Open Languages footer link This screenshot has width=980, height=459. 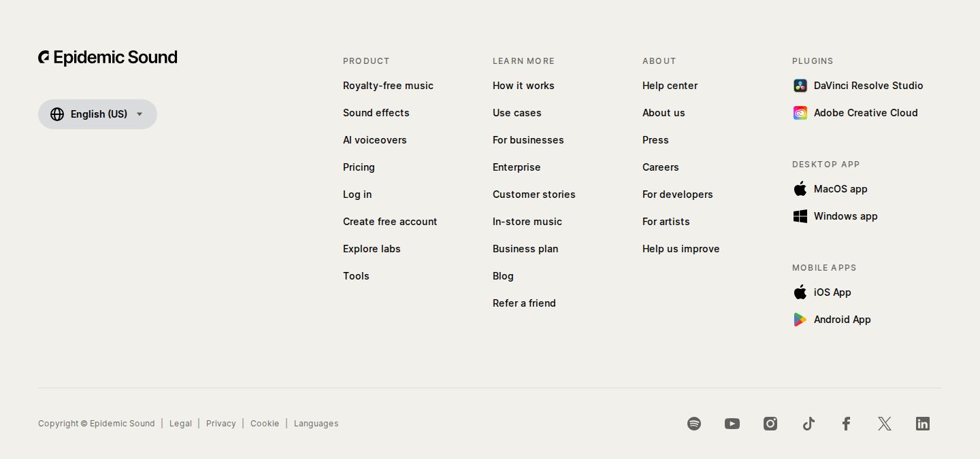click(x=316, y=424)
